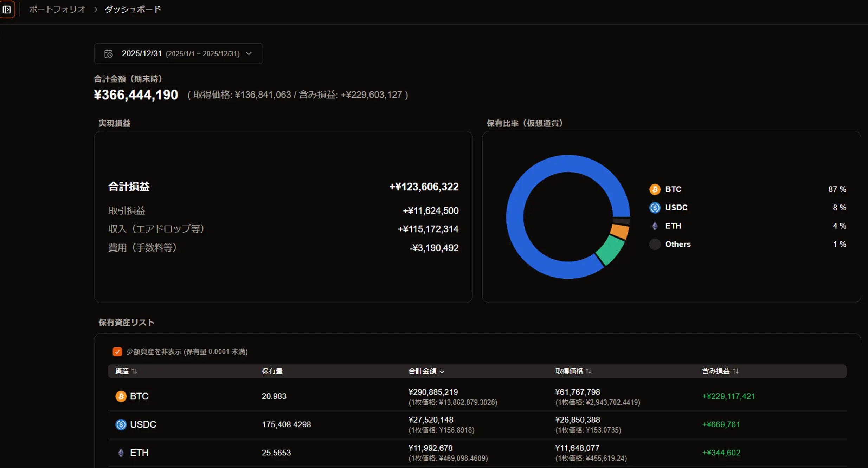The image size is (868, 468).
Task: Click the calendar icon in date selector
Action: (109, 54)
